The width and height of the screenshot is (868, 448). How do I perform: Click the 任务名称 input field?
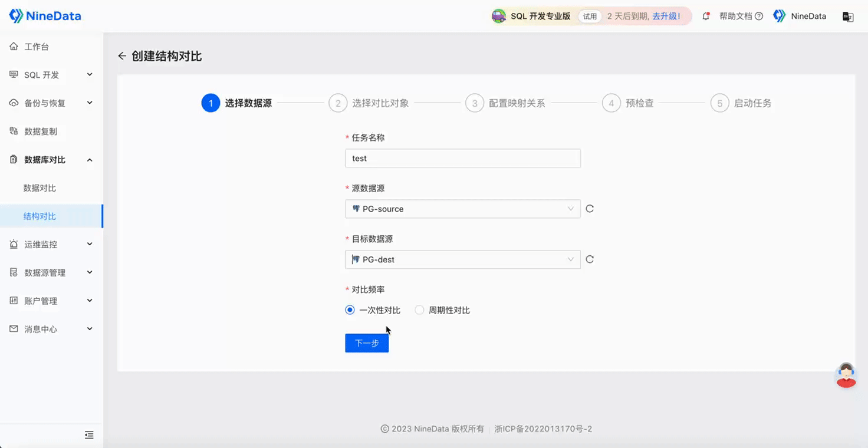point(463,158)
